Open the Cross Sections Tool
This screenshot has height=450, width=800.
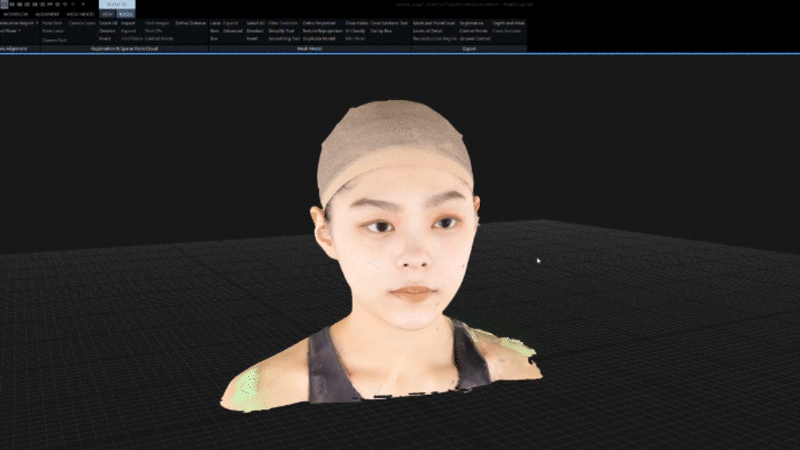pyautogui.click(x=389, y=23)
